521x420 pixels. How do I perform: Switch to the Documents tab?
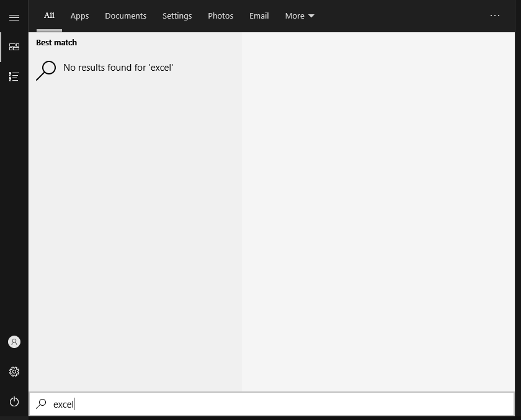point(125,16)
